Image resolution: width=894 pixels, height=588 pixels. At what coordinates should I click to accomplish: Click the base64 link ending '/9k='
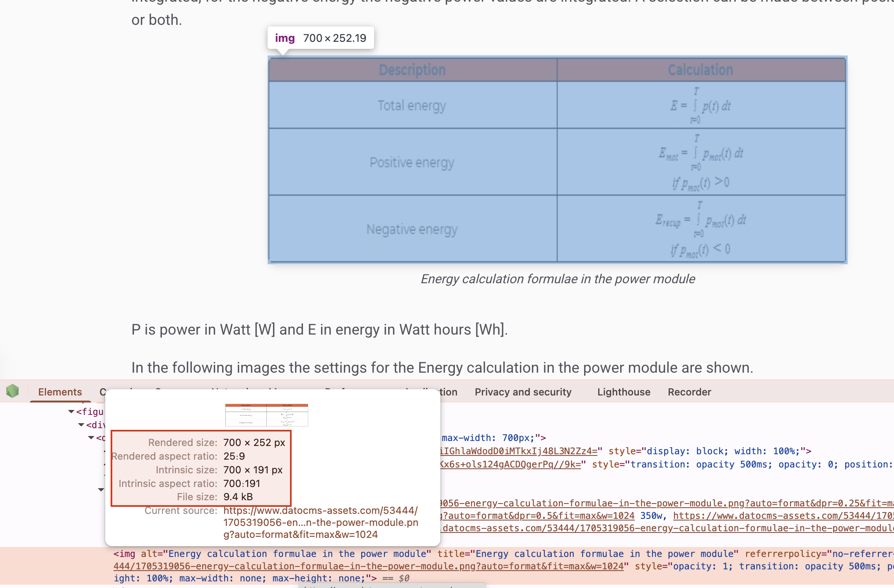(510, 464)
